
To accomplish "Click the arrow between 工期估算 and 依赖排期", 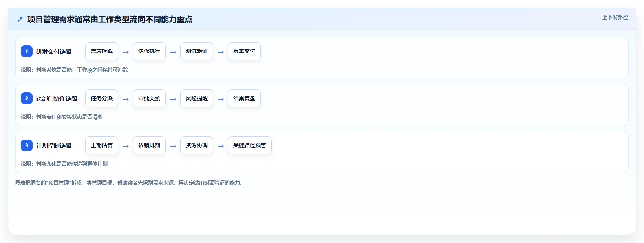I will (x=126, y=146).
